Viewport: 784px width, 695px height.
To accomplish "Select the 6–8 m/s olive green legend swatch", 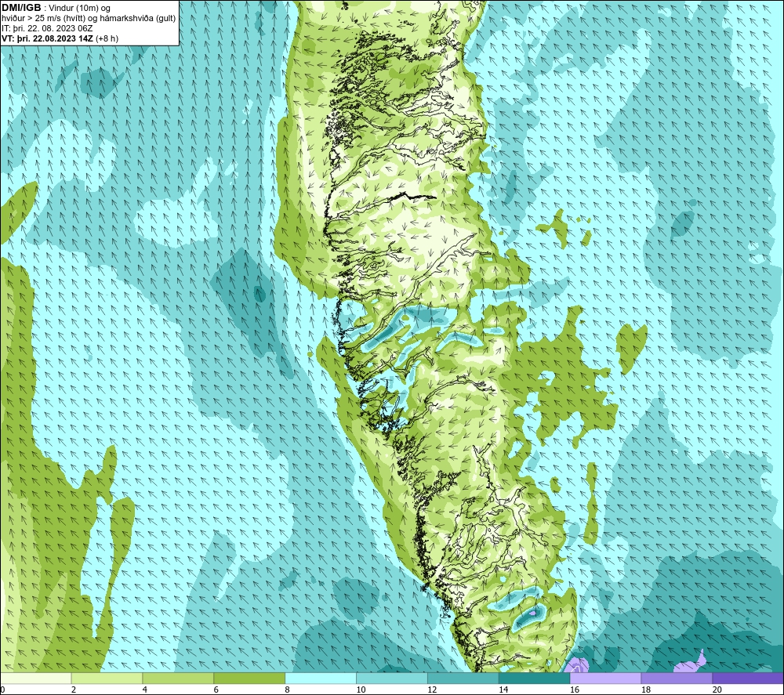I will point(249,679).
